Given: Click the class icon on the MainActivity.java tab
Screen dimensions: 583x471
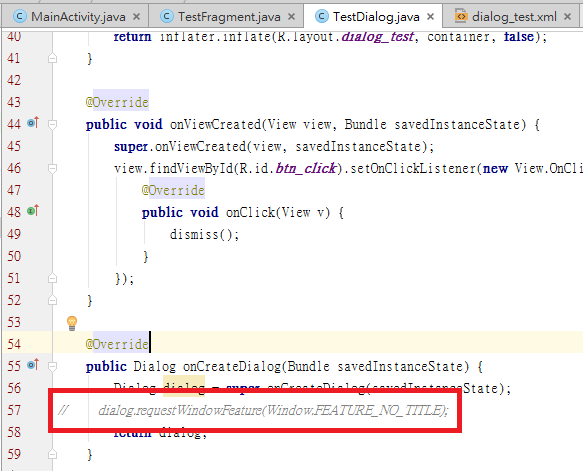Looking at the screenshot, I should click(x=19, y=16).
